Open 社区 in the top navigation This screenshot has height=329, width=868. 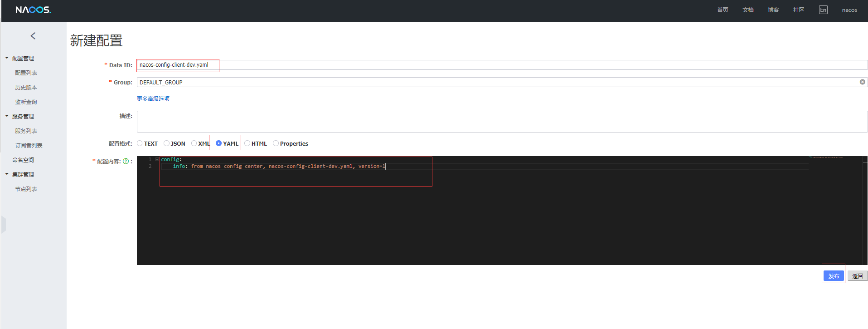point(799,10)
